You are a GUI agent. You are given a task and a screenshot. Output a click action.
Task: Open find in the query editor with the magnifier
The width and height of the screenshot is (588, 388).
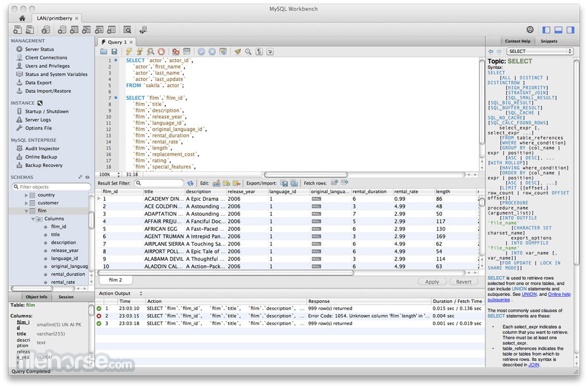[248, 51]
